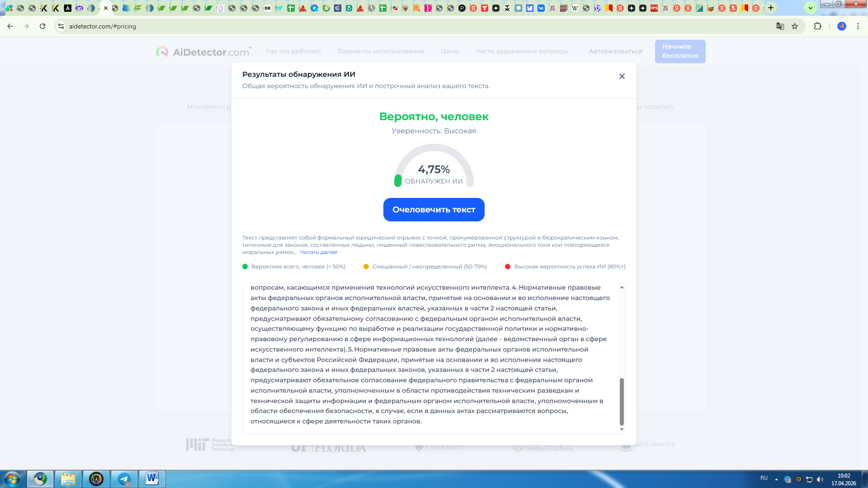
Task: Click the browser forward arrow
Action: click(x=26, y=26)
